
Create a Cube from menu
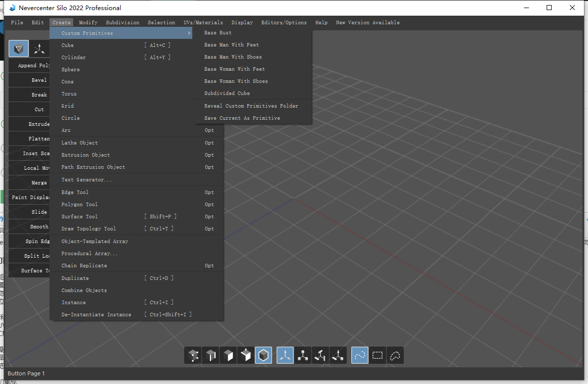[121, 45]
